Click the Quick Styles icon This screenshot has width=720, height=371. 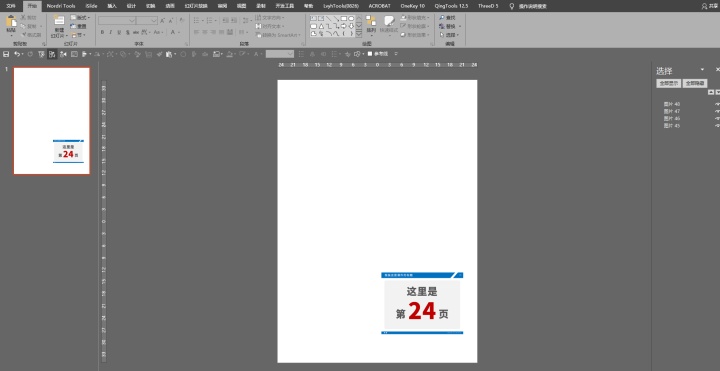click(389, 21)
